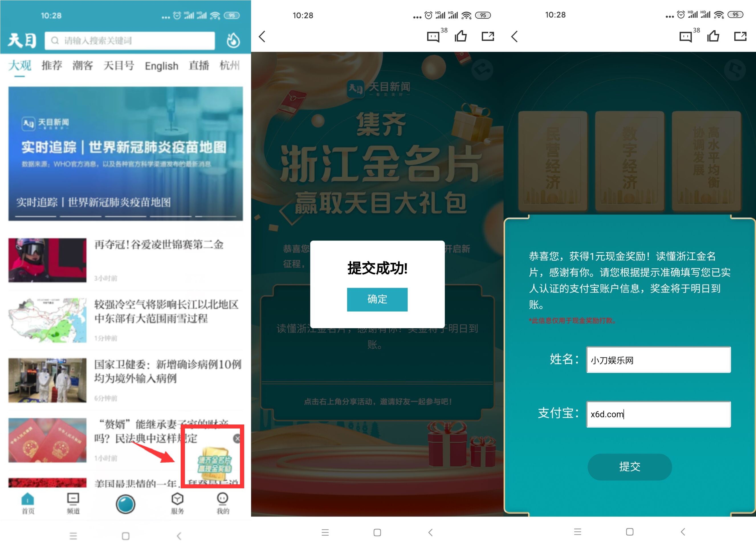Image resolution: width=756 pixels, height=547 pixels.
Task: Click the 姓名 name input field
Action: tap(659, 360)
